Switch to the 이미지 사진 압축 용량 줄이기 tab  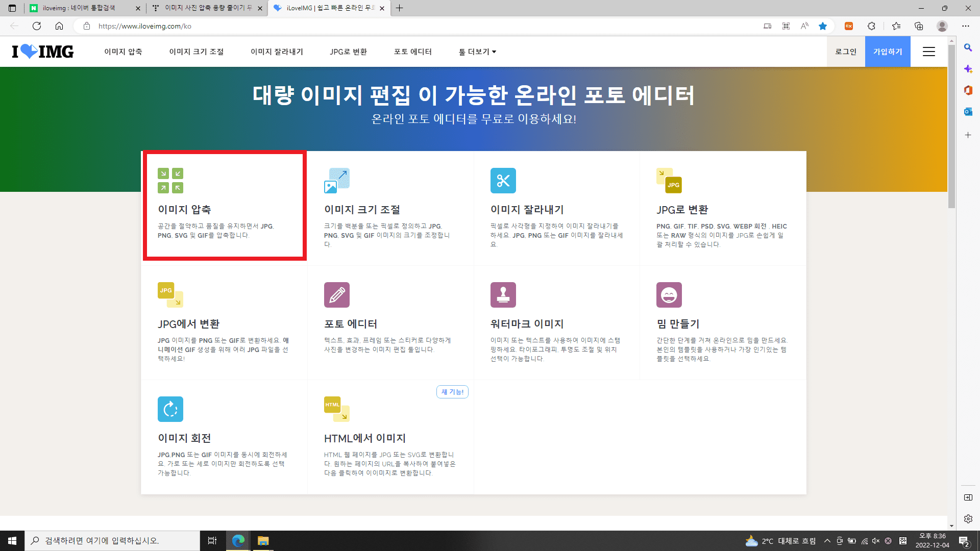[207, 8]
